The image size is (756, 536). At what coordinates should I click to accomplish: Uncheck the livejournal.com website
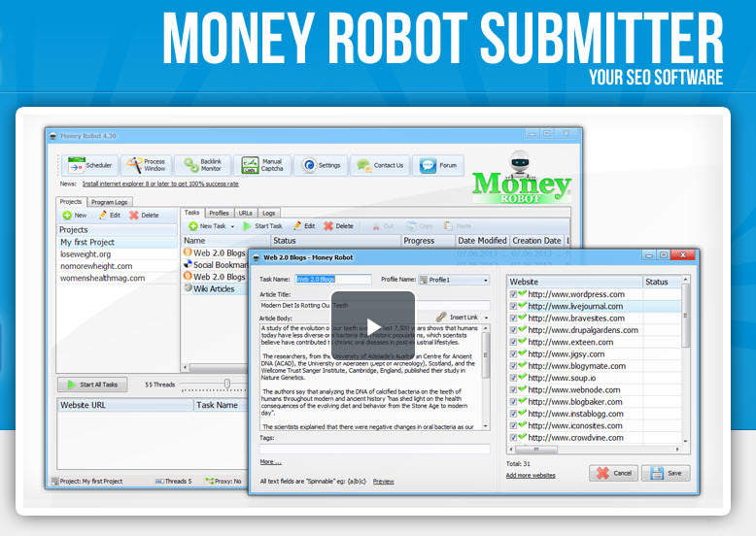point(513,306)
